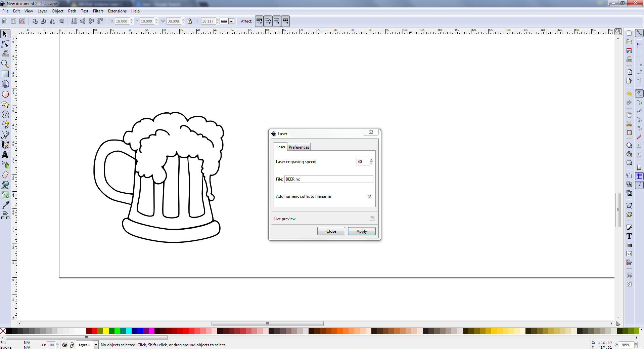Increase the Height value stepper

(x=218, y=20)
